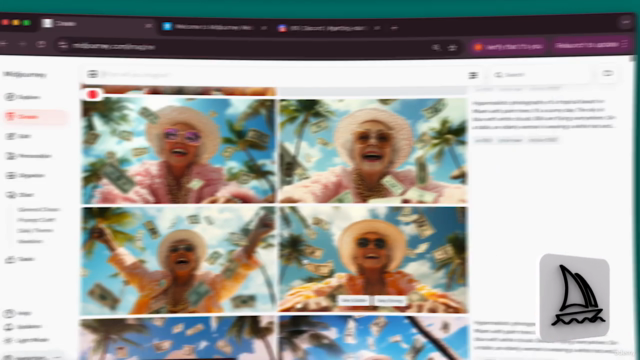Select the highlighted Create item in sidebar

(x=35, y=117)
